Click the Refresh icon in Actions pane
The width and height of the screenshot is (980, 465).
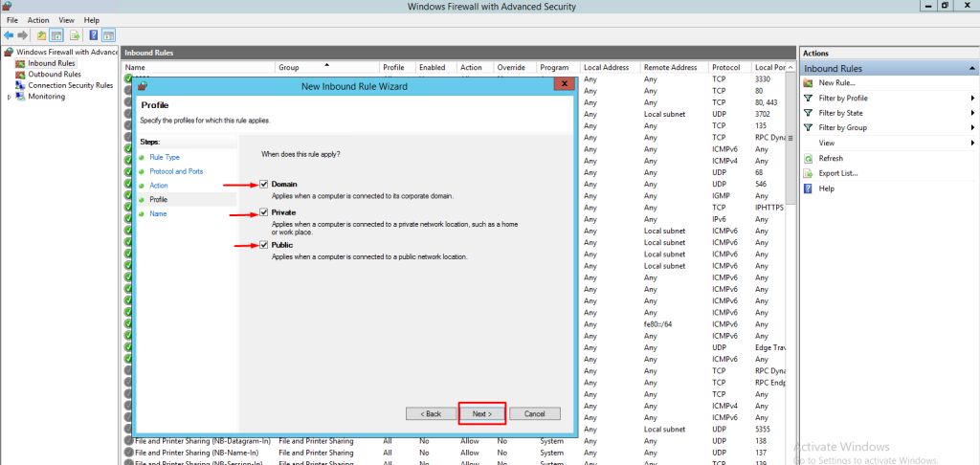[x=809, y=158]
